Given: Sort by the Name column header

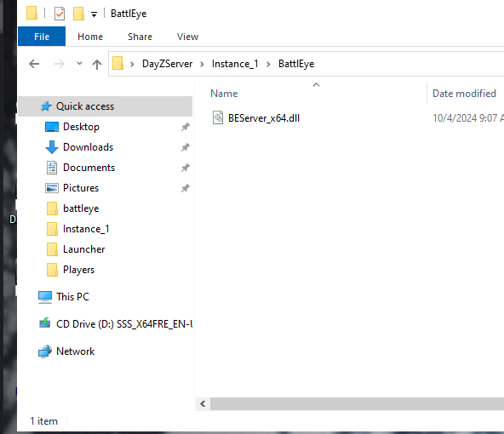Looking at the screenshot, I should [x=224, y=94].
